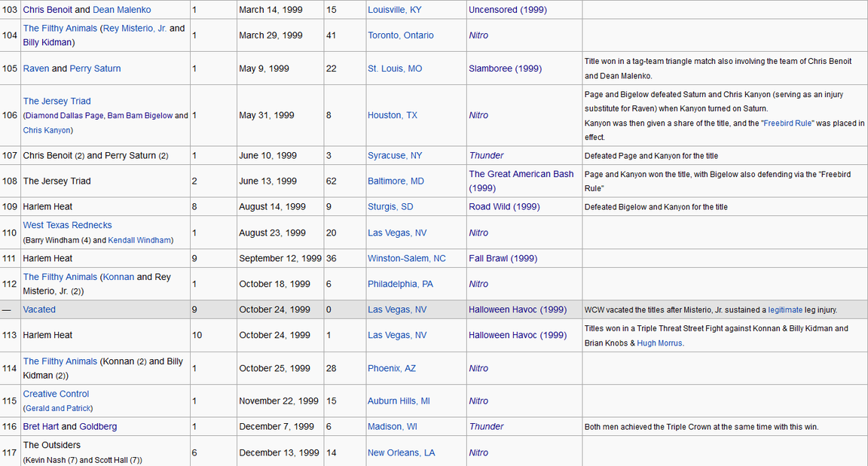868x466 pixels.
Task: Open the Chris Kanyon link
Action: coord(47,130)
